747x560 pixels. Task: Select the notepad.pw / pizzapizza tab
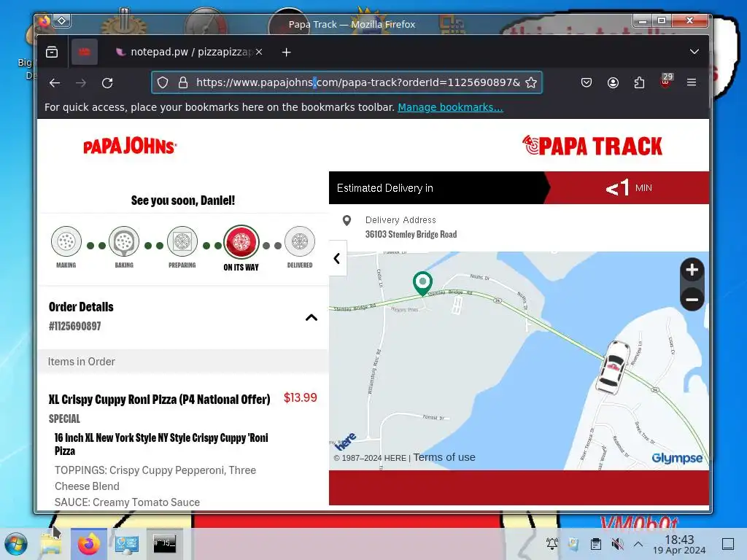tap(186, 52)
